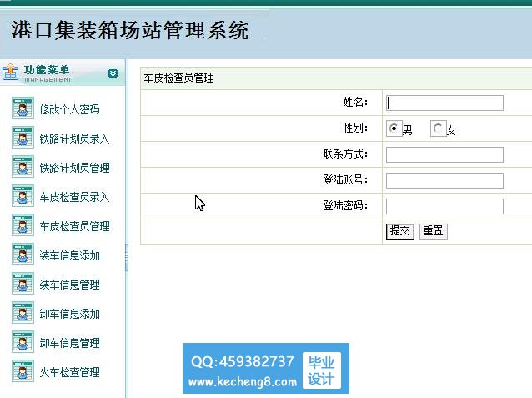Click the 功能菜单 header icon
This screenshot has width=532, height=398.
(10, 72)
